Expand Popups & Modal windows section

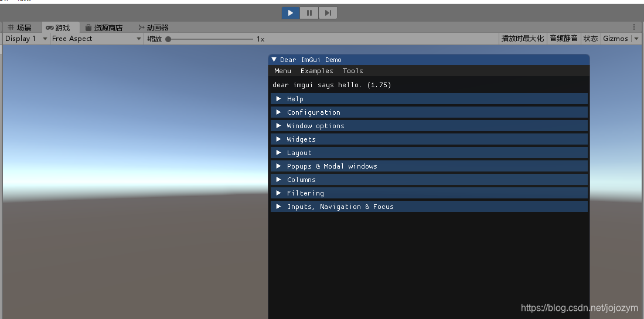[x=429, y=166]
